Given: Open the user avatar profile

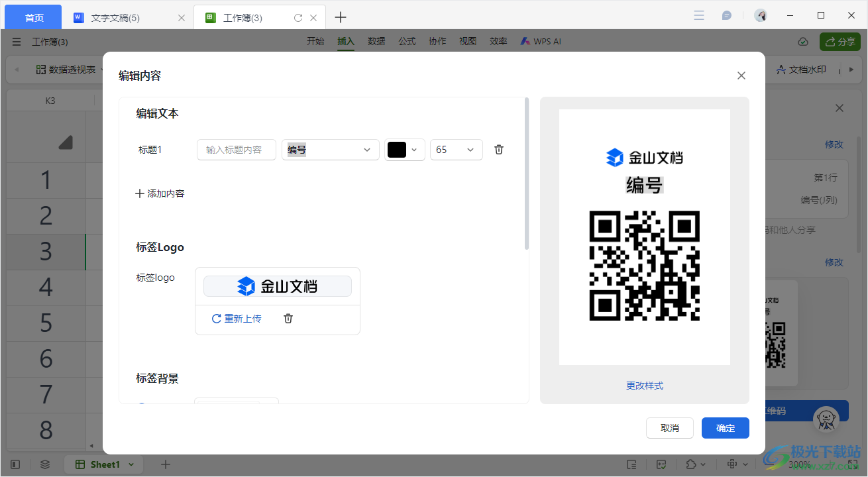Looking at the screenshot, I should point(761,15).
